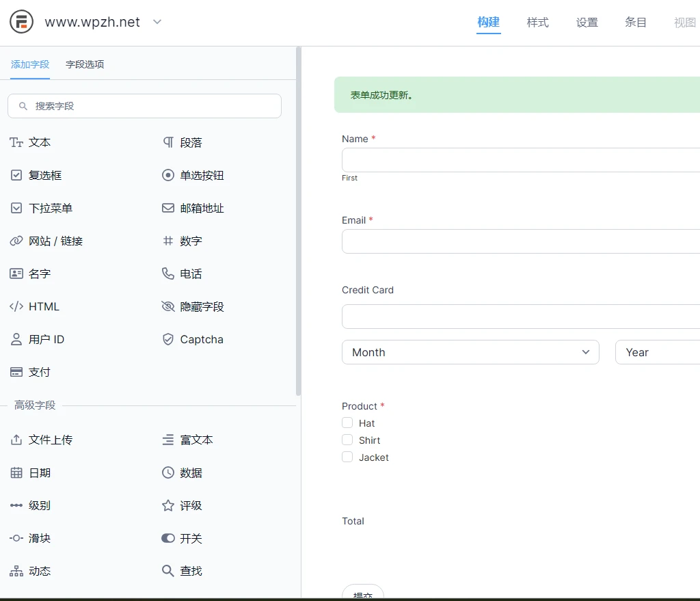Viewport: 700px width, 601px height.
Task: Open the 设置 (Settings) tab
Action: [587, 22]
